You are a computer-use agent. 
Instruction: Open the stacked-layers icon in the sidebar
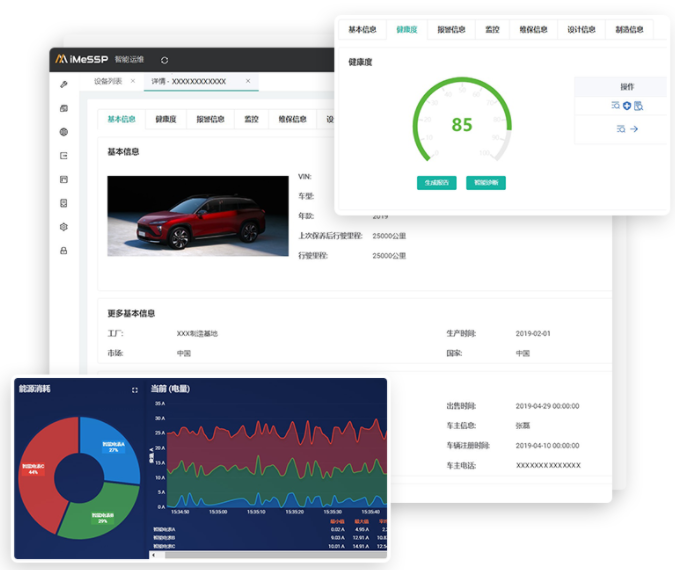point(64,108)
